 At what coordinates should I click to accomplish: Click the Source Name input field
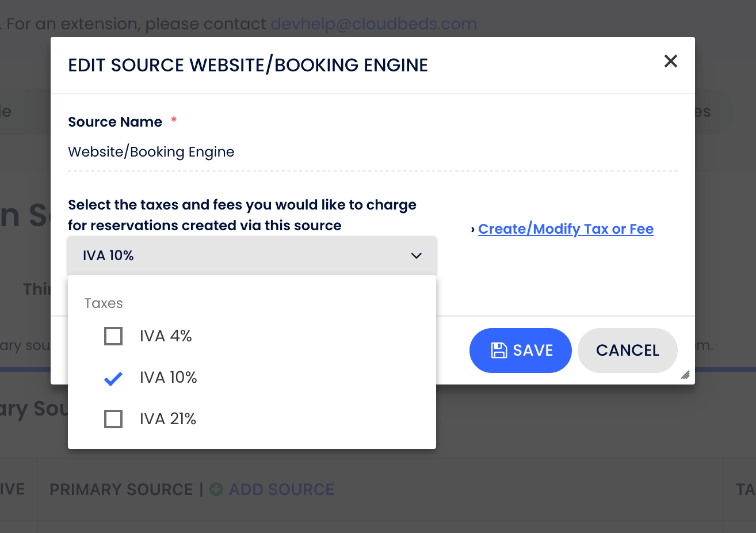pos(372,152)
